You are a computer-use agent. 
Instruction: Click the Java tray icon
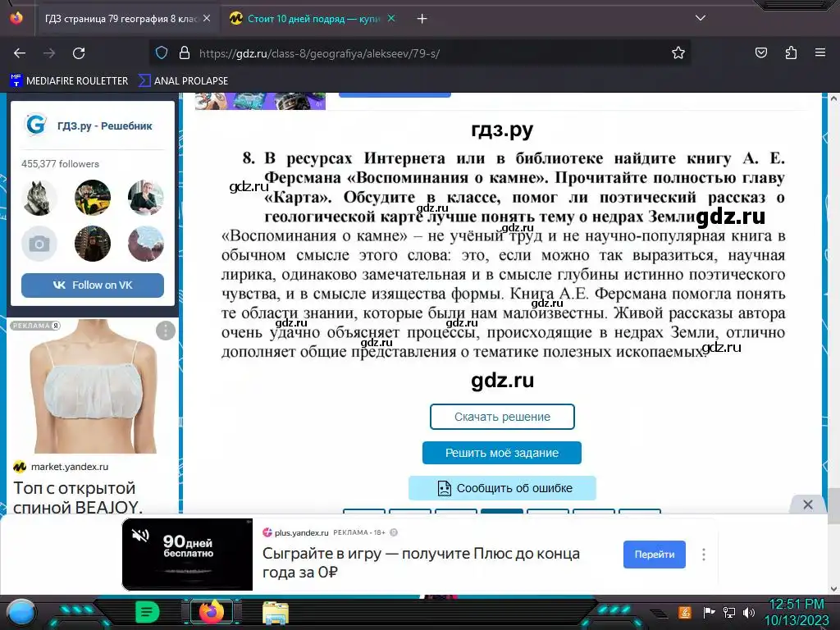click(x=684, y=612)
